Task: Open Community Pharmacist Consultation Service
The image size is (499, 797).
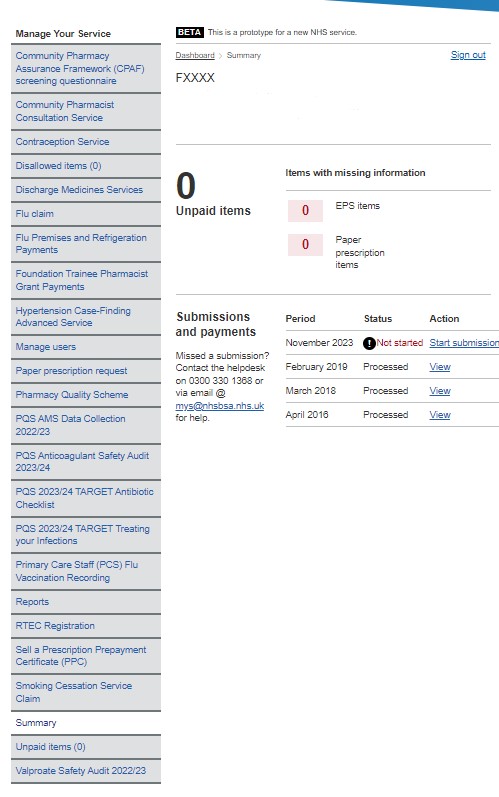Action: pos(86,111)
